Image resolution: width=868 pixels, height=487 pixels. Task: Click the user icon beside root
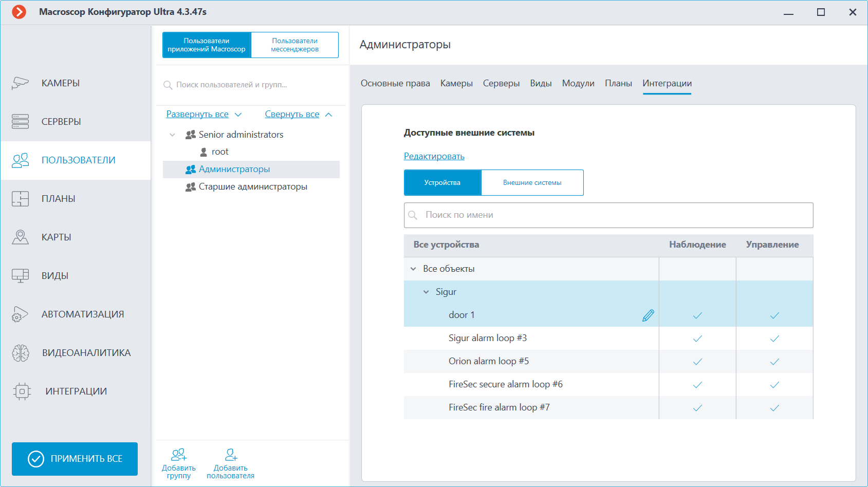204,152
